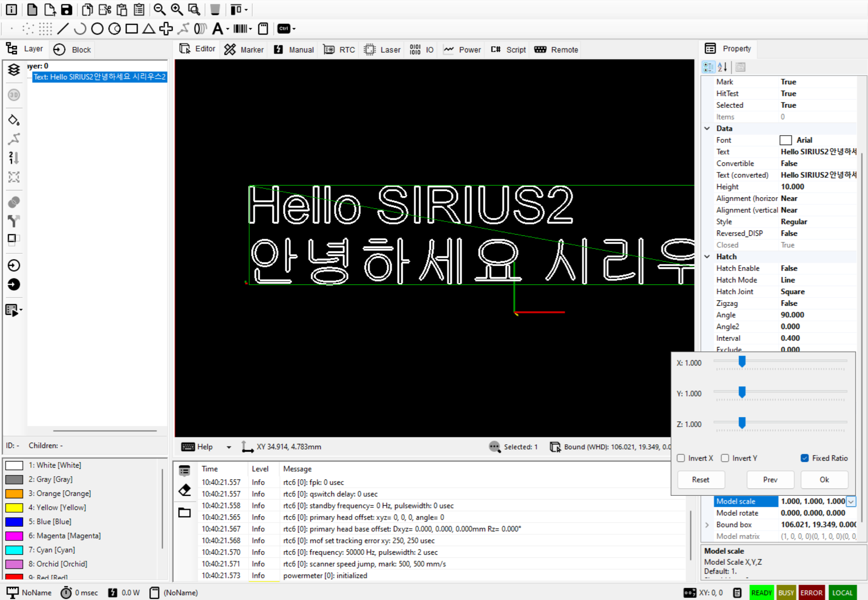Click the folder icon in log panel
Screen dimensions: 868x600
point(184,513)
